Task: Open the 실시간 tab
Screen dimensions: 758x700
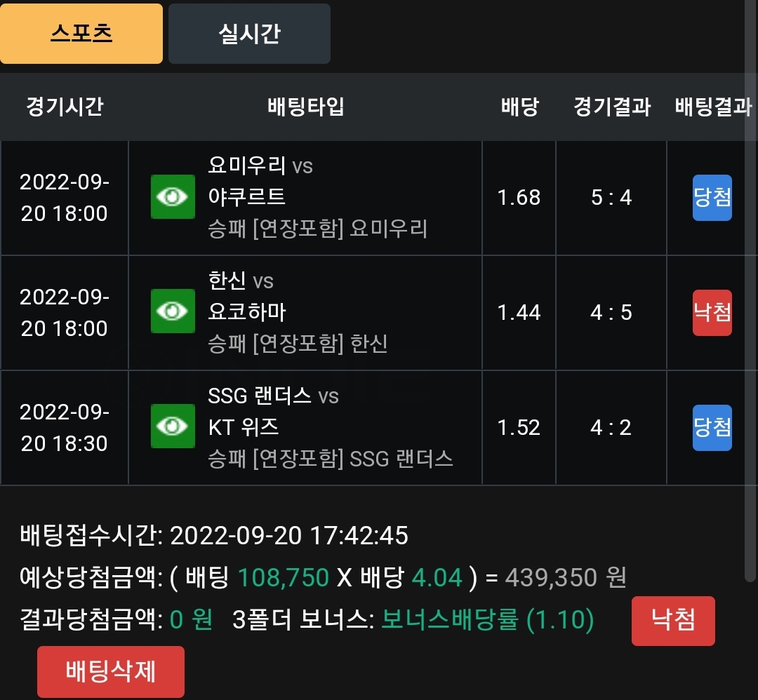Action: [x=249, y=34]
